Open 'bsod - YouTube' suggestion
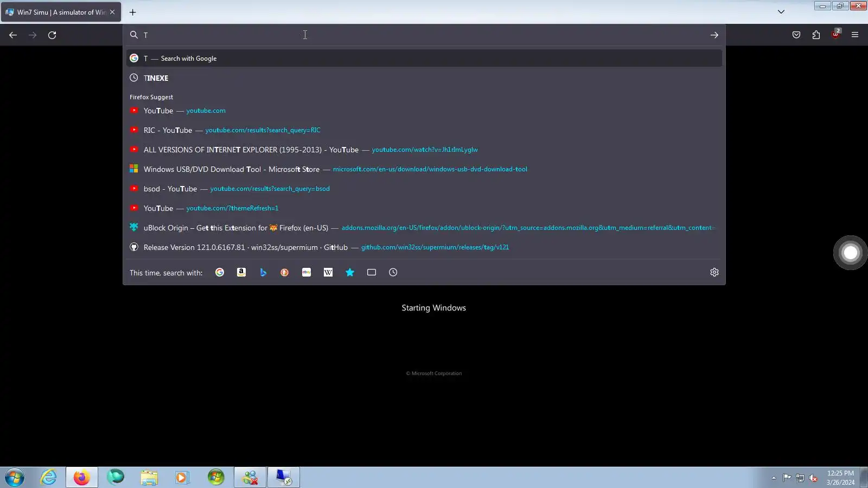Image resolution: width=868 pixels, height=488 pixels. pyautogui.click(x=424, y=189)
